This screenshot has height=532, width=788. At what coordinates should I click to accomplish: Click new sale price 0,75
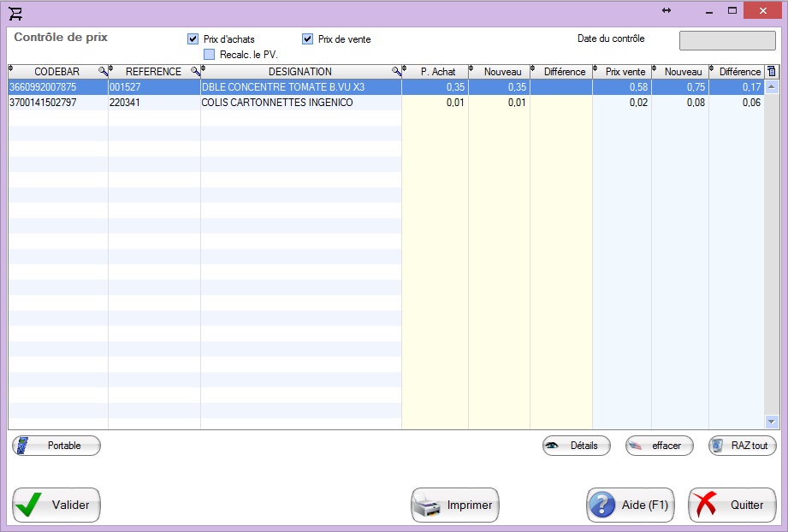coord(680,87)
